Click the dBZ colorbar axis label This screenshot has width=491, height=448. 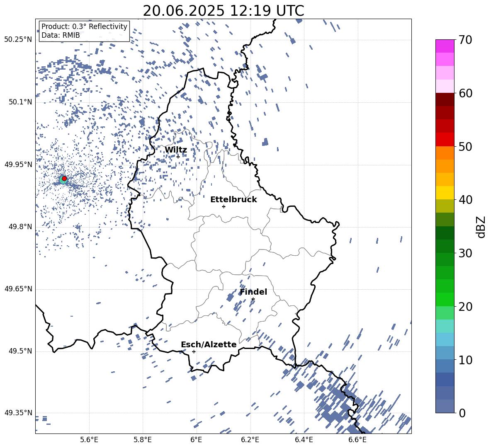pyautogui.click(x=481, y=227)
